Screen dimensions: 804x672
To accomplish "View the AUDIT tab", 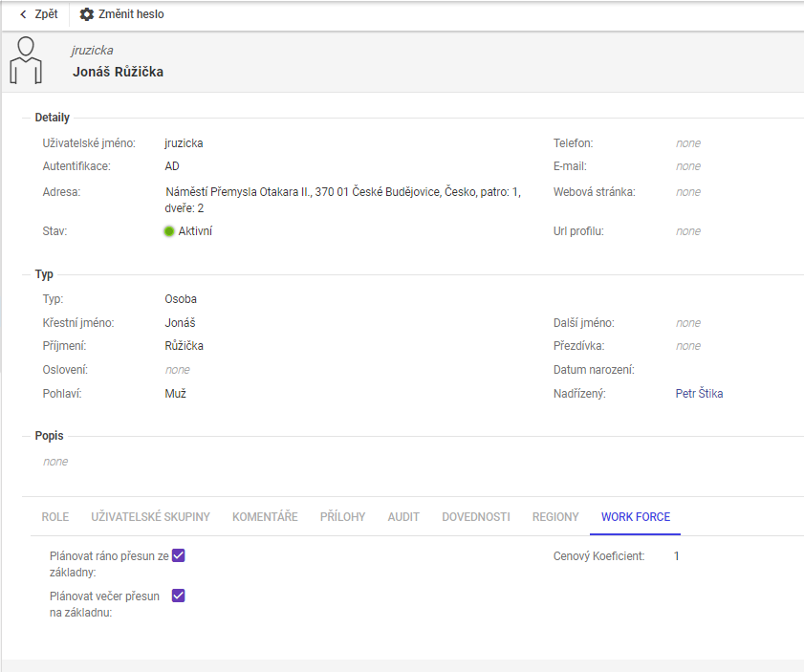I will click(402, 516).
